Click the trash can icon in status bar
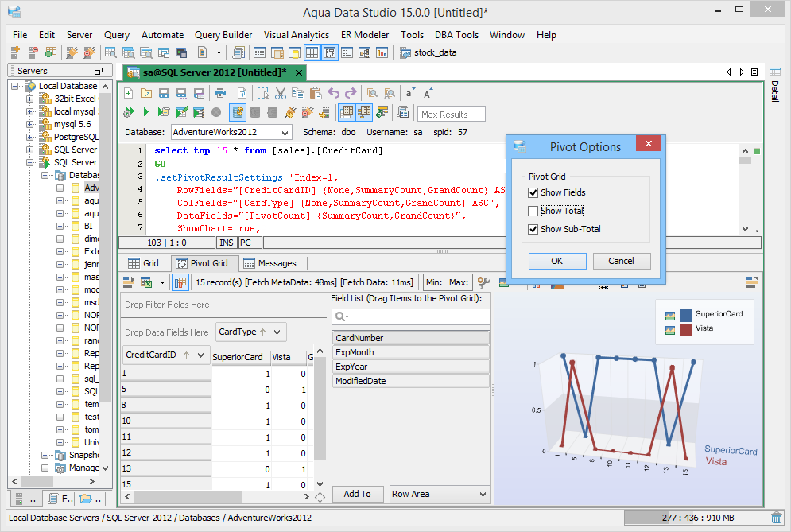 777,518
